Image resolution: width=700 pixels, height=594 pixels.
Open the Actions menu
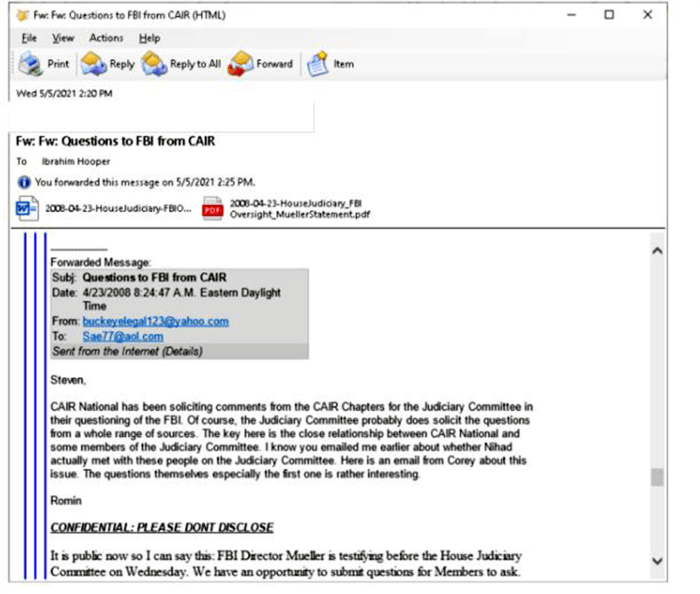pyautogui.click(x=106, y=38)
